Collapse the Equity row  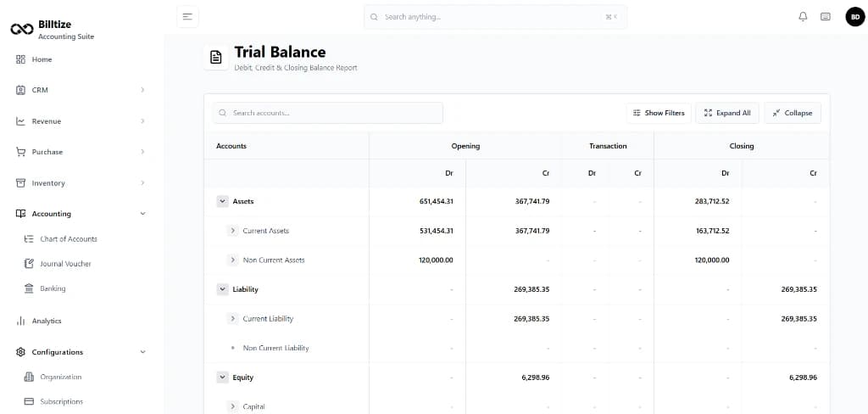223,378
